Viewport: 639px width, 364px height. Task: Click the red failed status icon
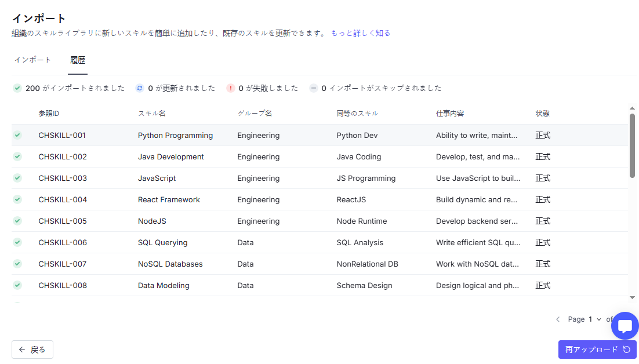pos(231,88)
